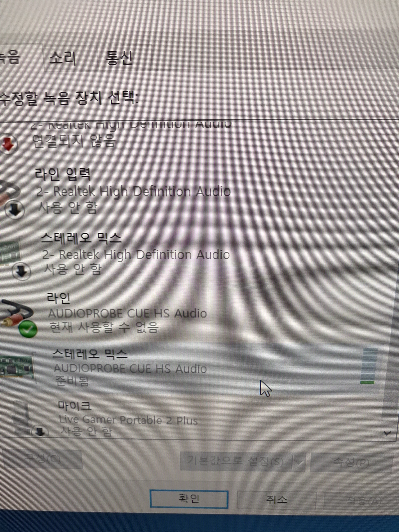Click the device list scroll down arrow

[x=387, y=433]
